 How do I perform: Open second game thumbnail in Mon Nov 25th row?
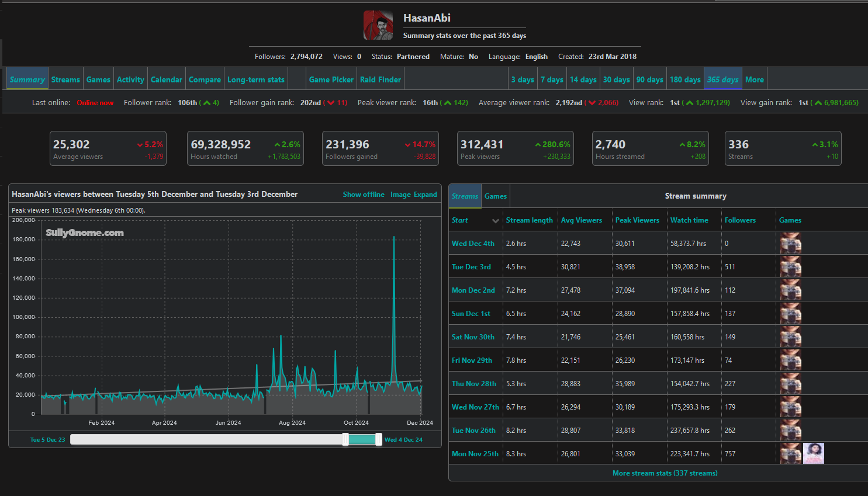(x=814, y=453)
